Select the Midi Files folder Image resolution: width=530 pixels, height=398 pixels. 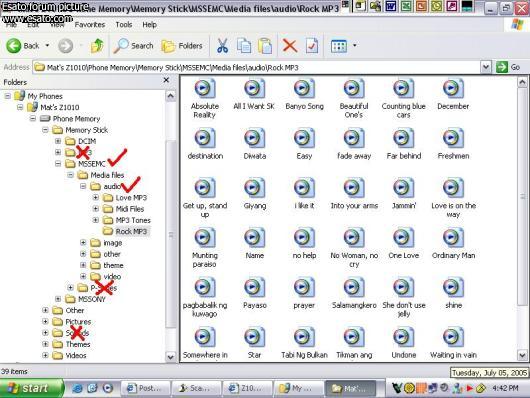pos(129,209)
